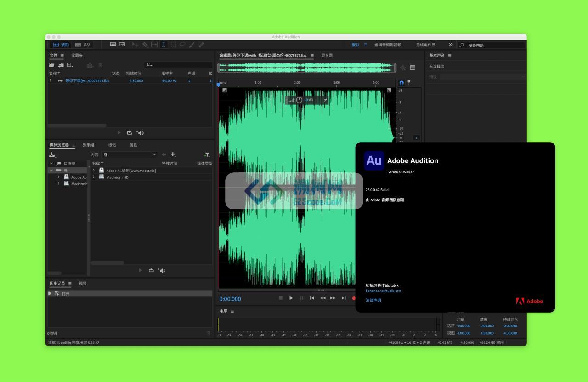Open file folder icon in 文件 panel
Image resolution: width=588 pixels, height=382 pixels.
52,65
